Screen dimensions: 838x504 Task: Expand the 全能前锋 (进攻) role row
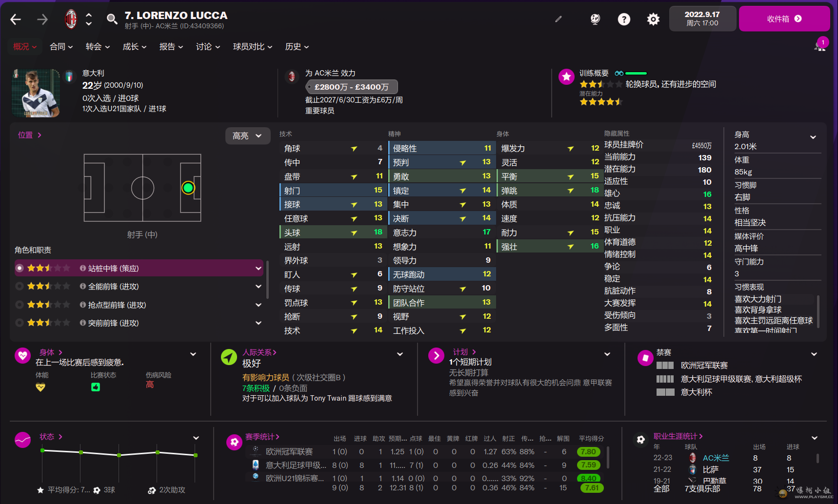259,287
